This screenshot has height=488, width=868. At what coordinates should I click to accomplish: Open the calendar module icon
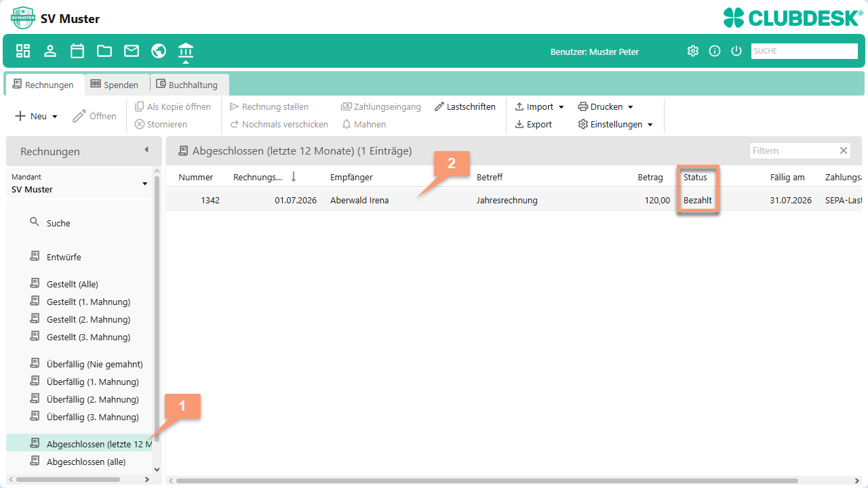pyautogui.click(x=77, y=51)
